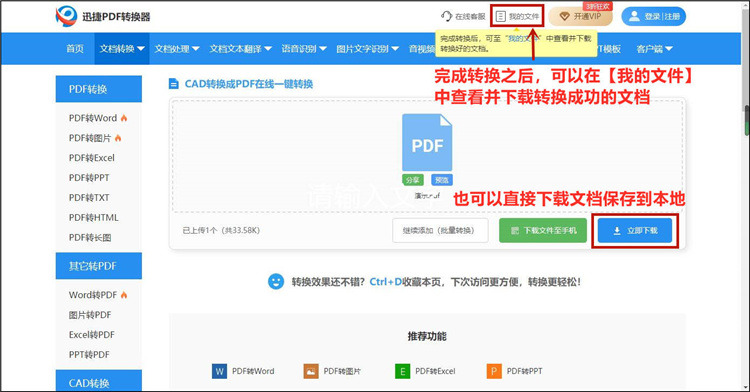Open the 其它转PDF sidebar section
750x392 pixels.
[x=99, y=266]
